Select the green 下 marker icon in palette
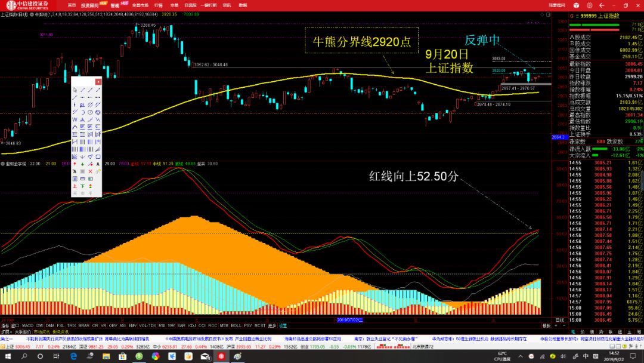Screen dimensions: 644x363 [x=82, y=186]
